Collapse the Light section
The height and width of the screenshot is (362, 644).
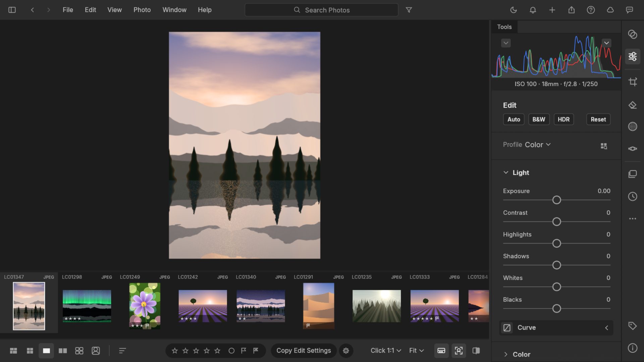[506, 173]
